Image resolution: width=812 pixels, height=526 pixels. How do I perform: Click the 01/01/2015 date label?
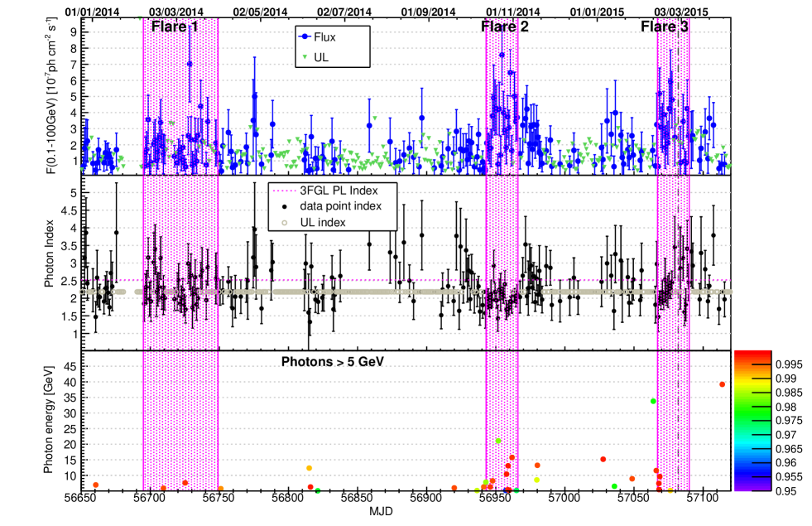(597, 12)
